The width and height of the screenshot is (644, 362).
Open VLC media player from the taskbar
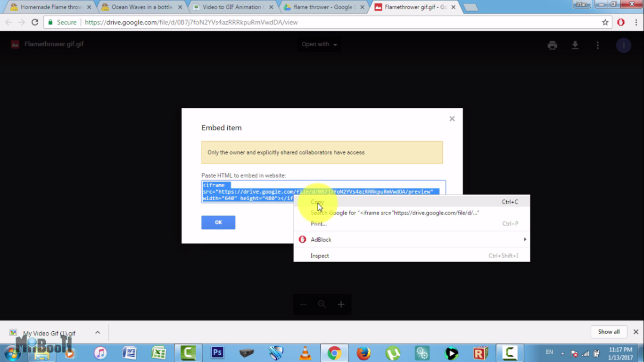point(305,353)
